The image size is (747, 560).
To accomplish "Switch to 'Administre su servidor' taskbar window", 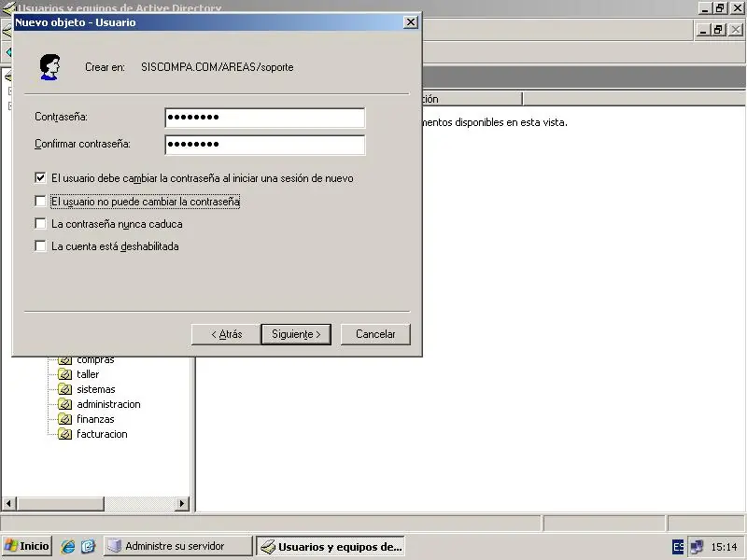I will click(177, 546).
